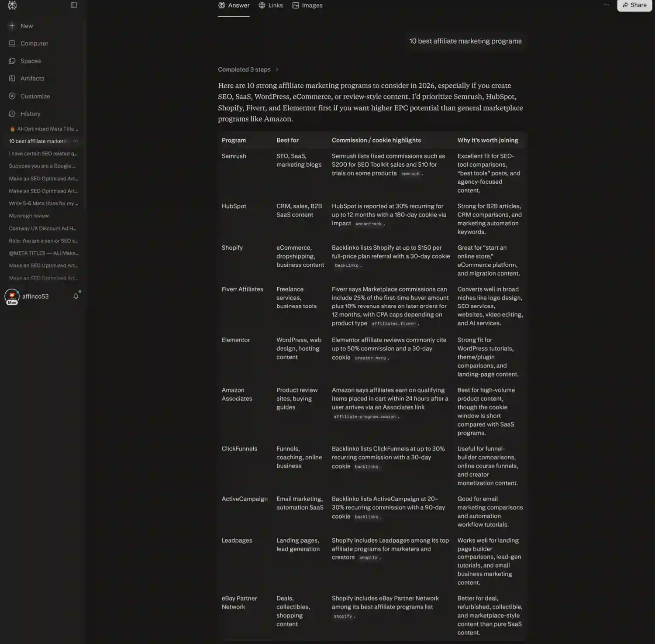655x644 pixels.
Task: Click the eBay Partner Network program cell
Action: click(239, 603)
